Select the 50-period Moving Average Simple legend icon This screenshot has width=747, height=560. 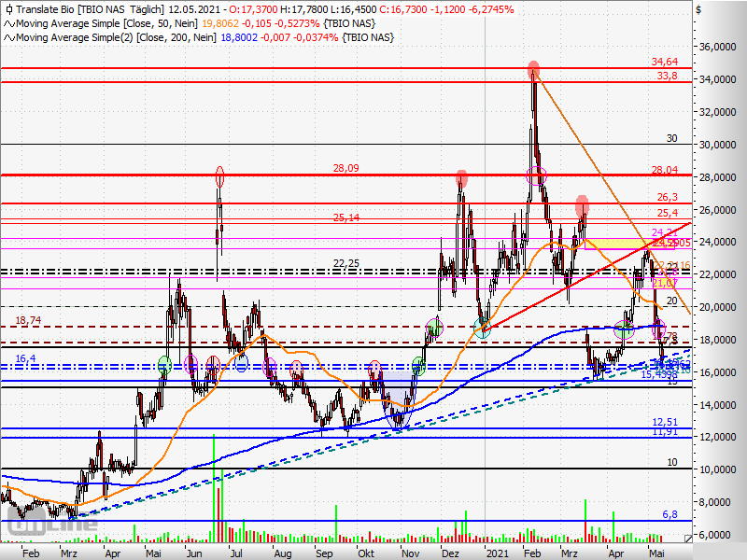(x=8, y=23)
